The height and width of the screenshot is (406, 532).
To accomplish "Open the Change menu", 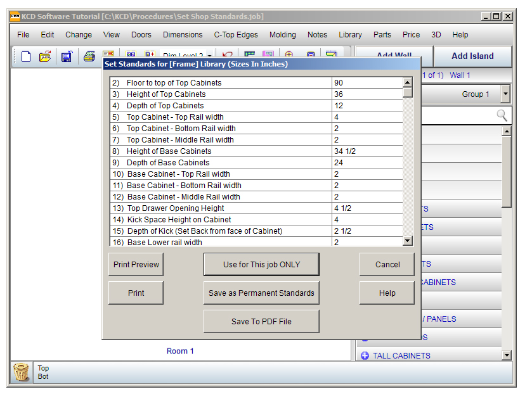I will coord(79,35).
